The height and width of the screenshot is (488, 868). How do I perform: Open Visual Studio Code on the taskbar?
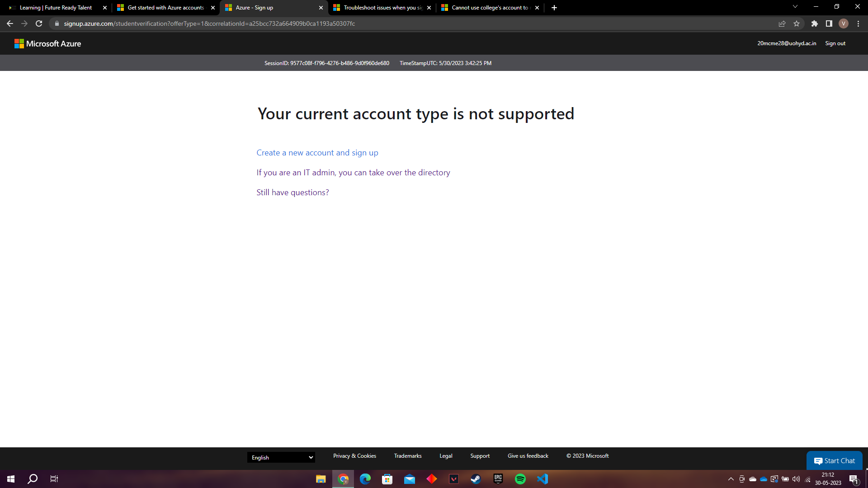pyautogui.click(x=542, y=479)
